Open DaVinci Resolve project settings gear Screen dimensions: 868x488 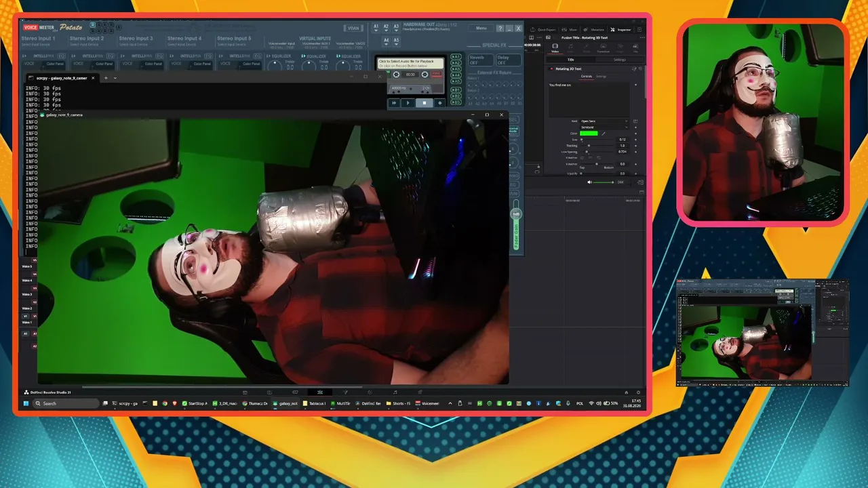pos(637,392)
